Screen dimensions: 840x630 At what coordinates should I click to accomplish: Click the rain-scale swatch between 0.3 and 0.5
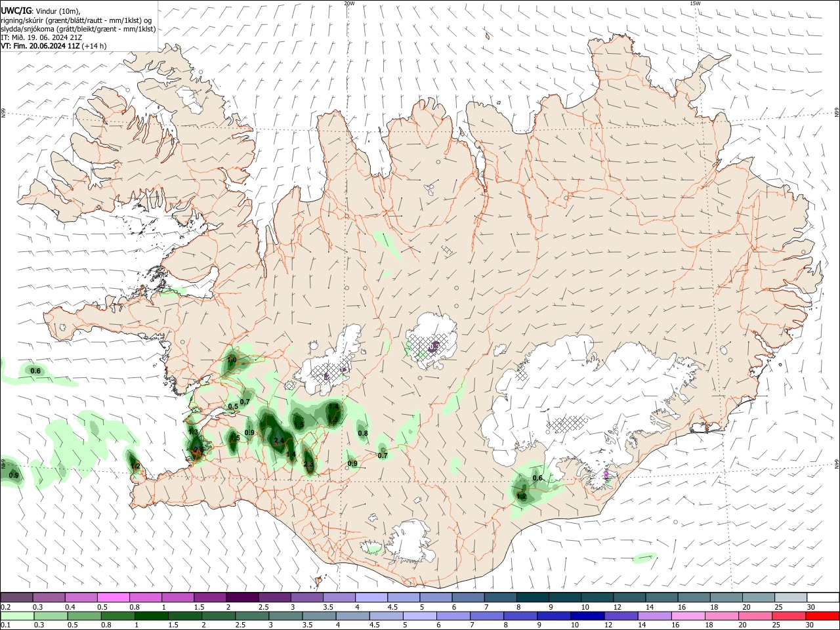tap(51, 616)
